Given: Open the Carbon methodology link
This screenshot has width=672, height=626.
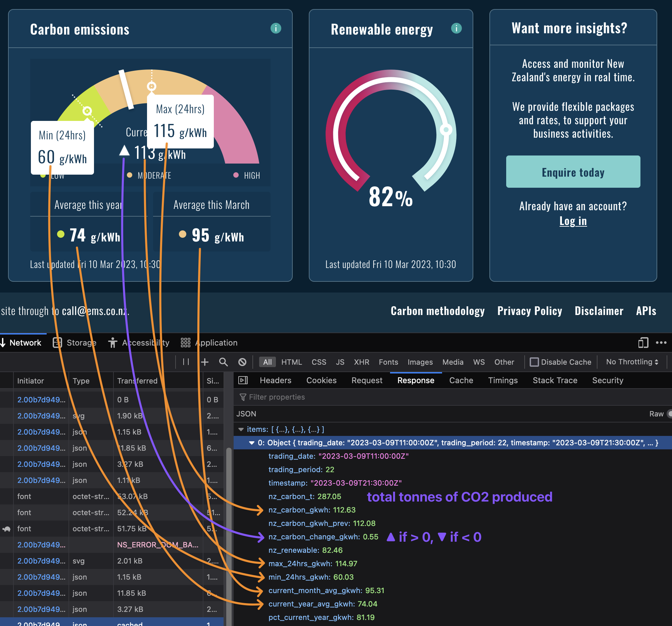Looking at the screenshot, I should [x=438, y=311].
